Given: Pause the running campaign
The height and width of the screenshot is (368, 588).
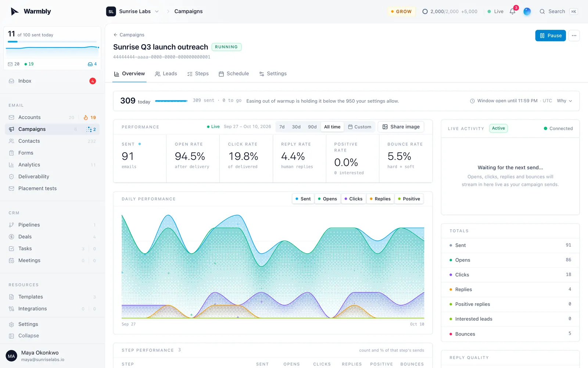Looking at the screenshot, I should pyautogui.click(x=551, y=36).
